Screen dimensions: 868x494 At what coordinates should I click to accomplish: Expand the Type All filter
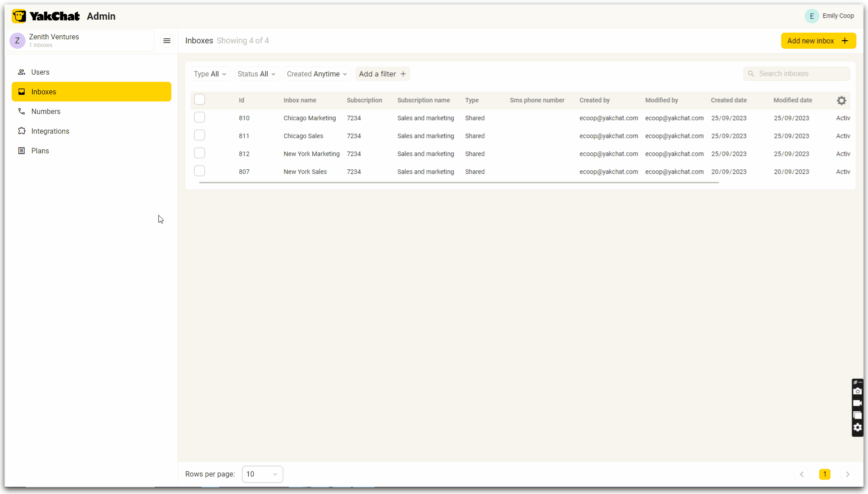(210, 74)
